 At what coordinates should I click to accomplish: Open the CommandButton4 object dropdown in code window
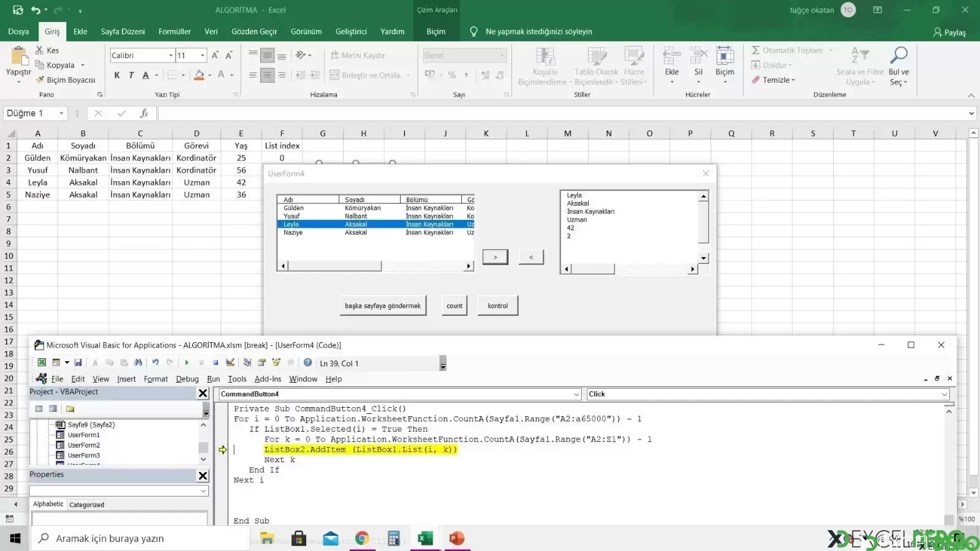click(576, 394)
